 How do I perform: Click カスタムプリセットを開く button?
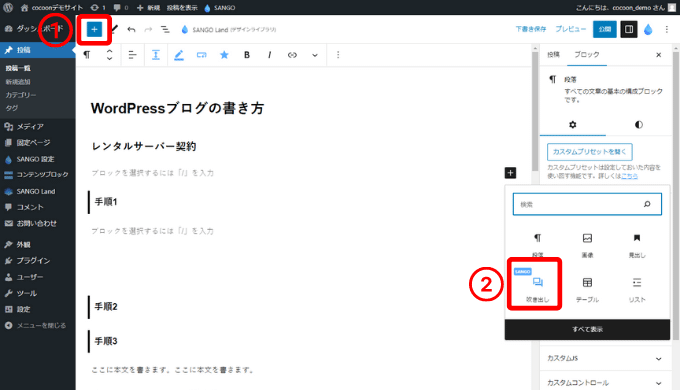click(589, 152)
